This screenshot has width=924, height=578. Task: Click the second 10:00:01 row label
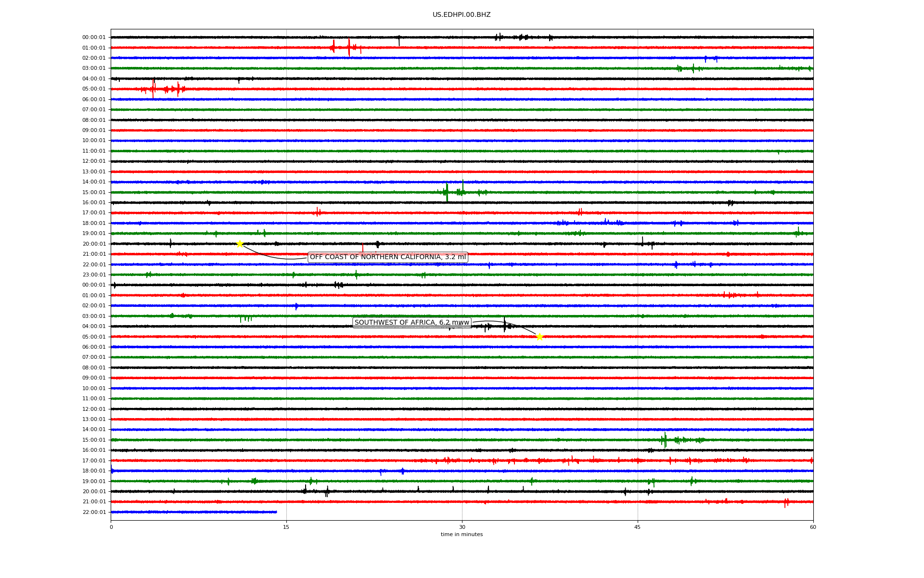tap(94, 388)
